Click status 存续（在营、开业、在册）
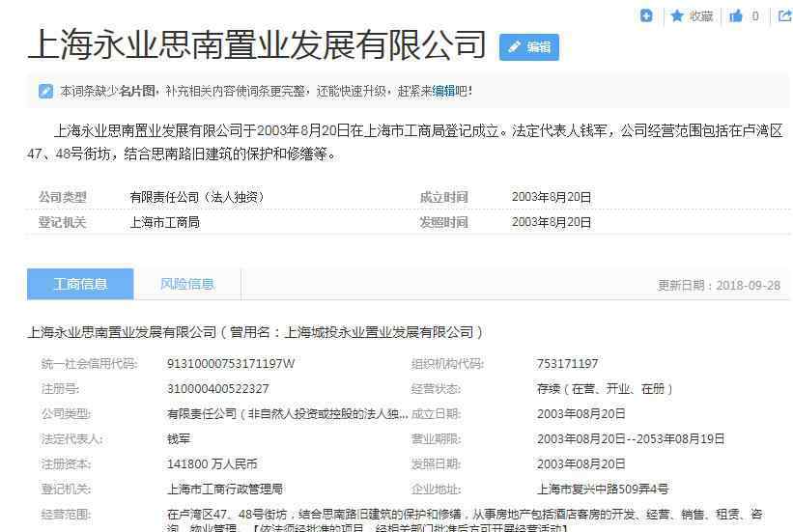 (x=605, y=389)
